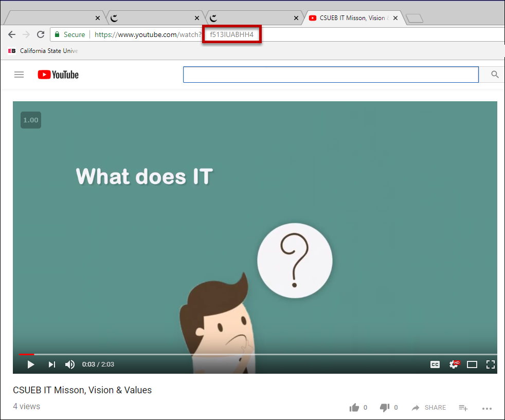Click the SHARE button
505x420 pixels.
[429, 408]
